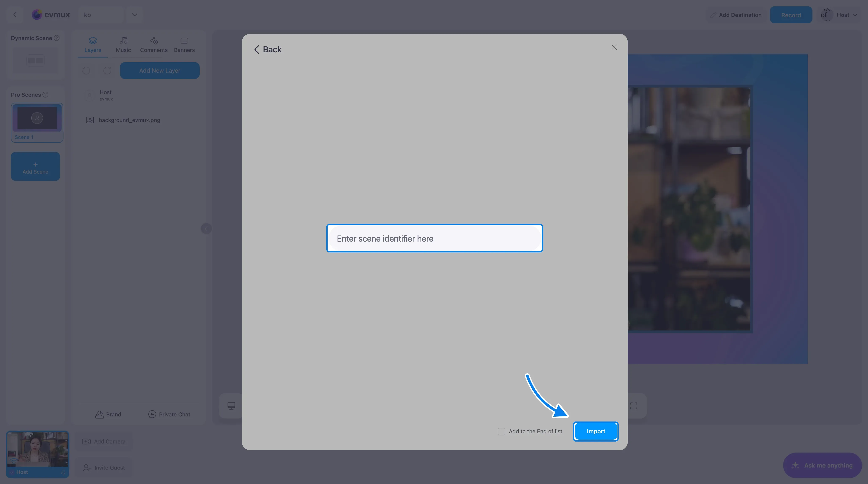Open the Music tab
Screen dimensions: 868x484
(x=123, y=45)
